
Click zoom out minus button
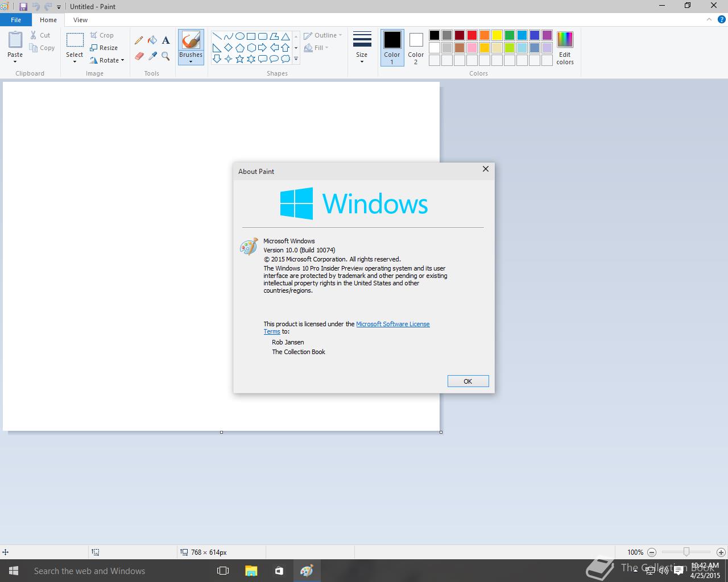(x=652, y=552)
